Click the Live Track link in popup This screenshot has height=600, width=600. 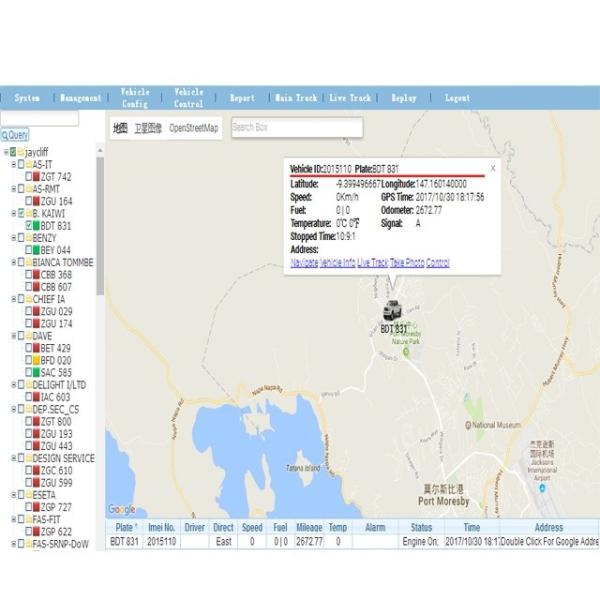pyautogui.click(x=372, y=262)
